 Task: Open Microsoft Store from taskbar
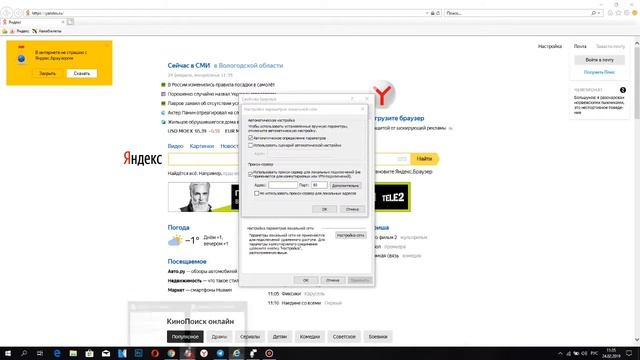[x=89, y=353]
